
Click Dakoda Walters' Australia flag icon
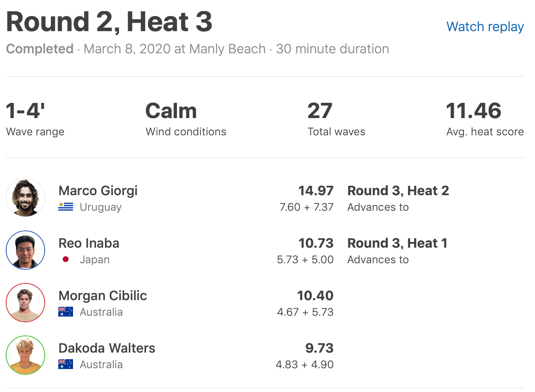click(x=66, y=365)
